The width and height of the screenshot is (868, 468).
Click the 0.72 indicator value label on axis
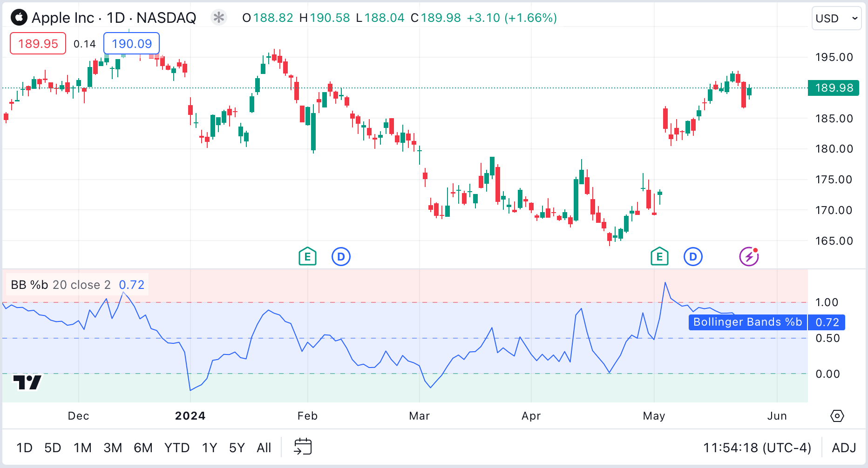pos(827,322)
